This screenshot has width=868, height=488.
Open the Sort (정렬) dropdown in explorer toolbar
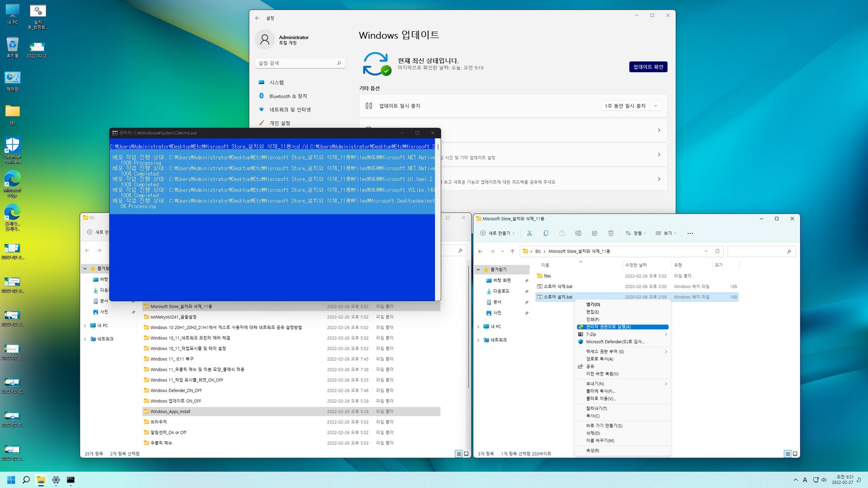click(x=636, y=233)
